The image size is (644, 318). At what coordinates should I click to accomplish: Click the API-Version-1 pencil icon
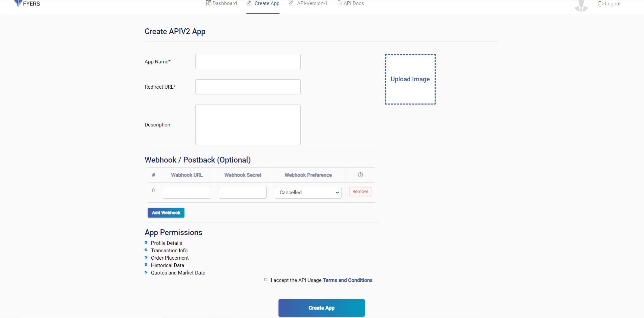pos(291,3)
